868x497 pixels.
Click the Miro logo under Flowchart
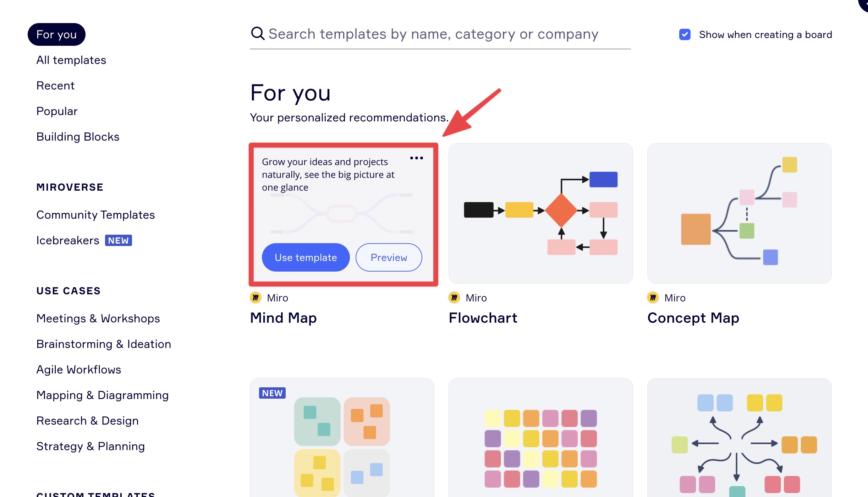click(x=454, y=297)
